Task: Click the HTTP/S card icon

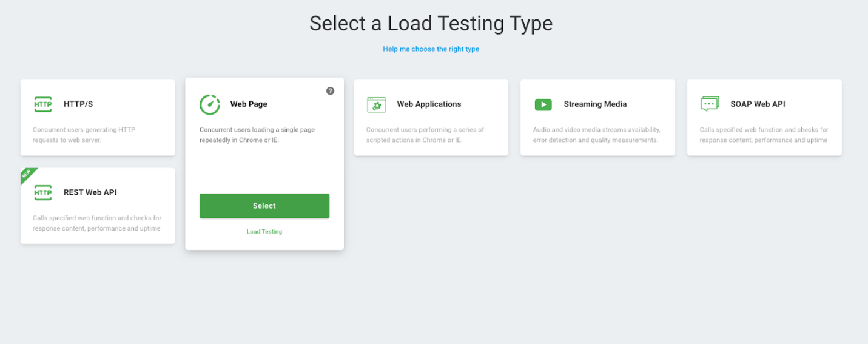Action: point(43,104)
